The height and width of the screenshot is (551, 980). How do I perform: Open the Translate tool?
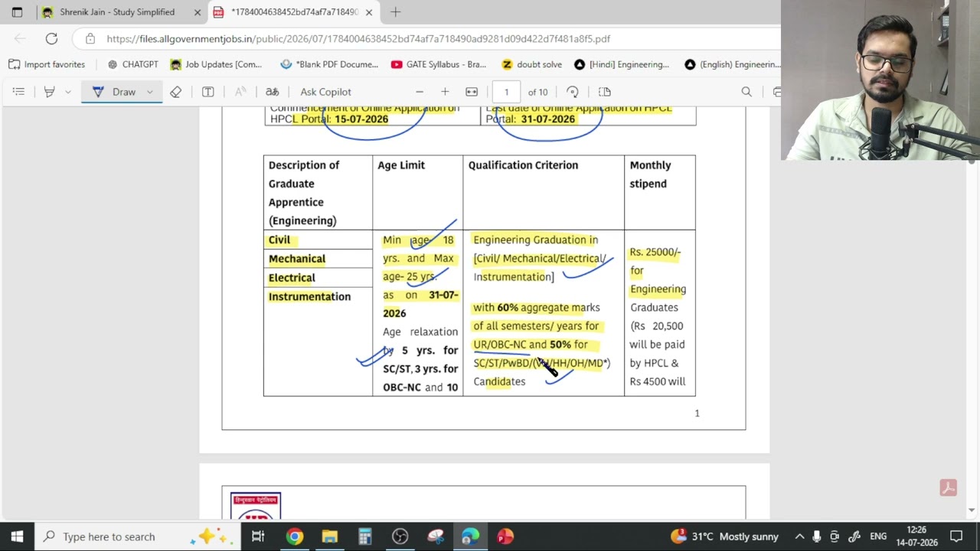(x=272, y=92)
